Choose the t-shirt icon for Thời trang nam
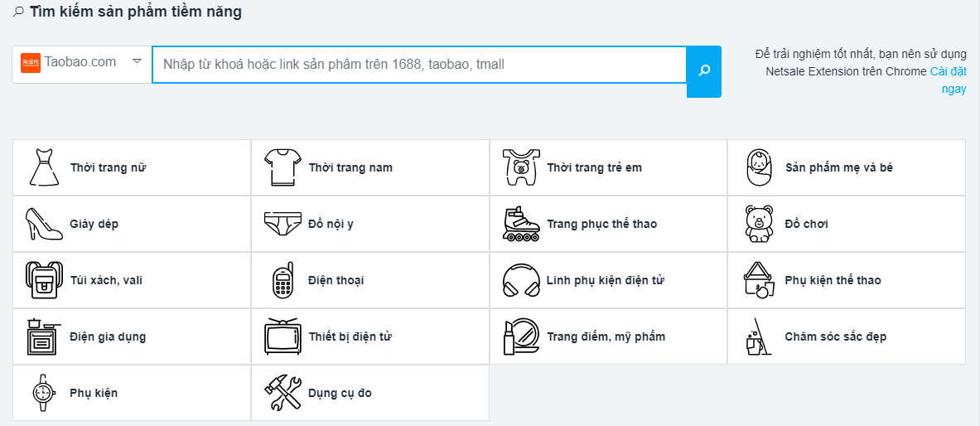The image size is (980, 426). [282, 167]
